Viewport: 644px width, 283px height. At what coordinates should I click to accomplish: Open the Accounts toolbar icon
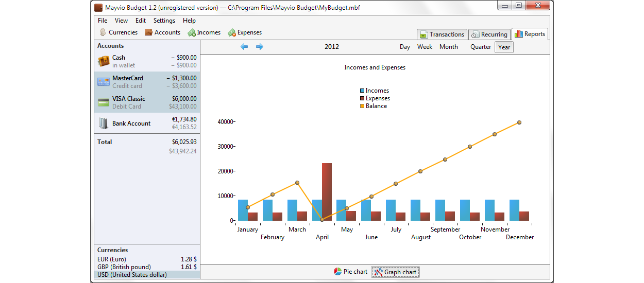click(x=149, y=32)
